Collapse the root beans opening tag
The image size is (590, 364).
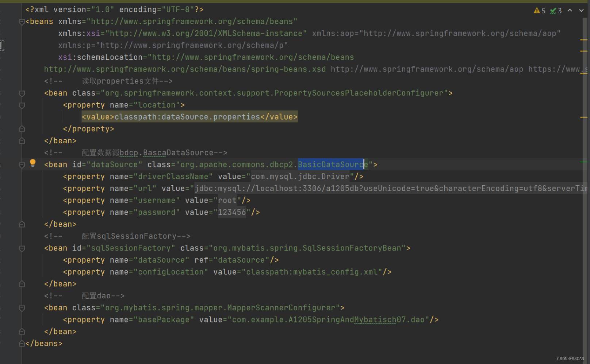tap(22, 22)
